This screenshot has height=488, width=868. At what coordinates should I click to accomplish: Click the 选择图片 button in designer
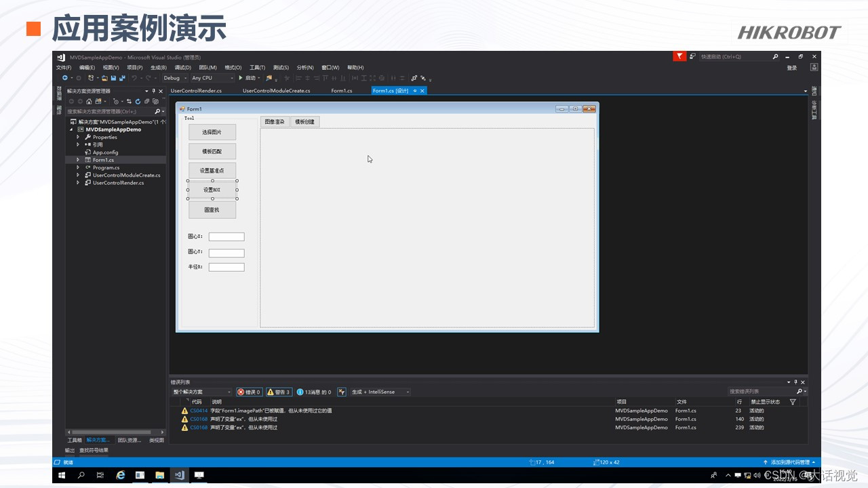(x=212, y=132)
